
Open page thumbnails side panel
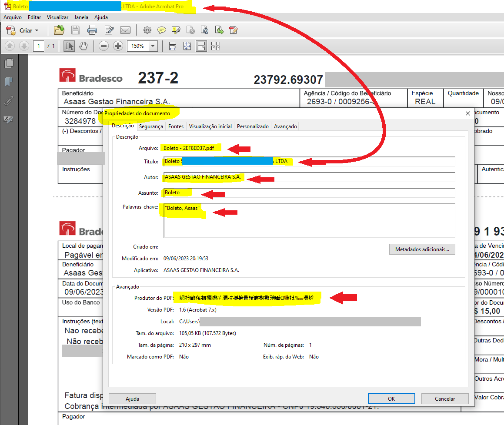pyautogui.click(x=9, y=63)
